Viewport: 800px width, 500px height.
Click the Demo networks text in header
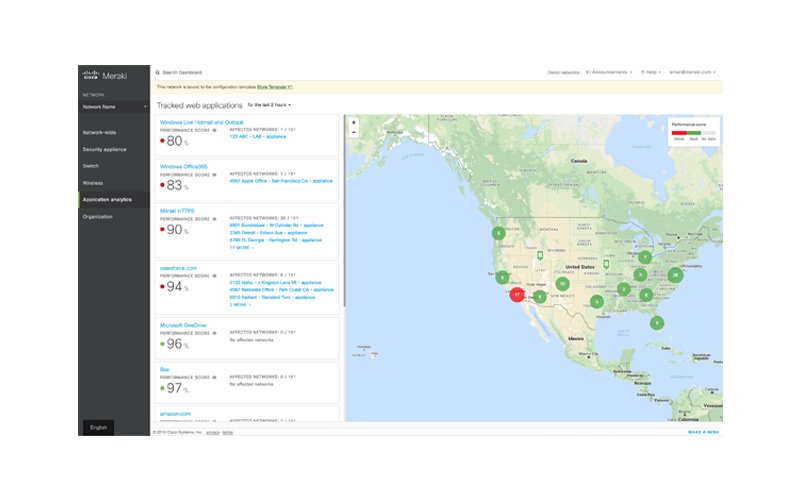[x=563, y=72]
